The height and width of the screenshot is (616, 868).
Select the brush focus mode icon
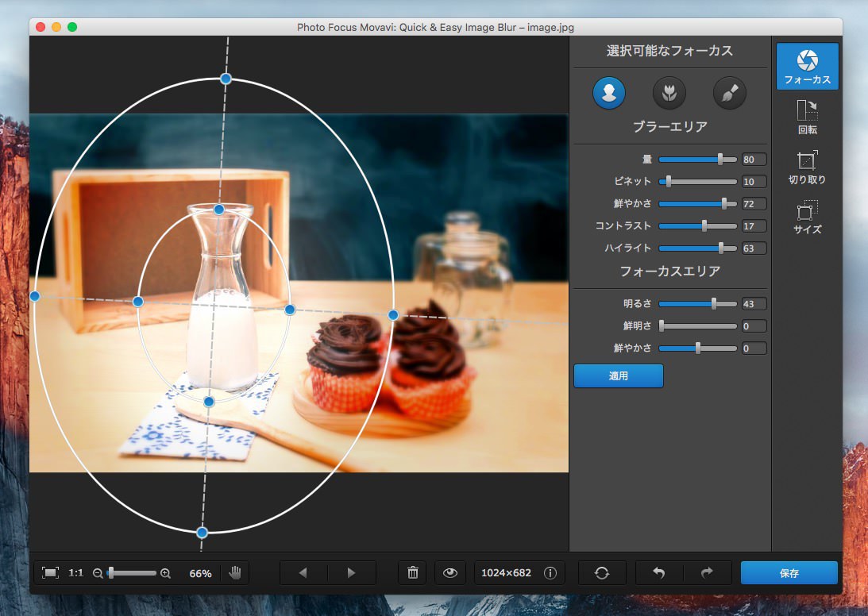coord(729,93)
